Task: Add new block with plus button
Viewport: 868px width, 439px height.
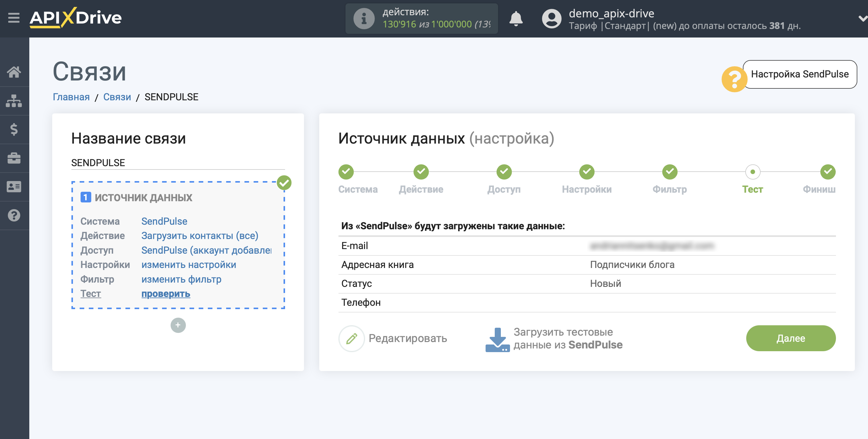Action: tap(178, 325)
